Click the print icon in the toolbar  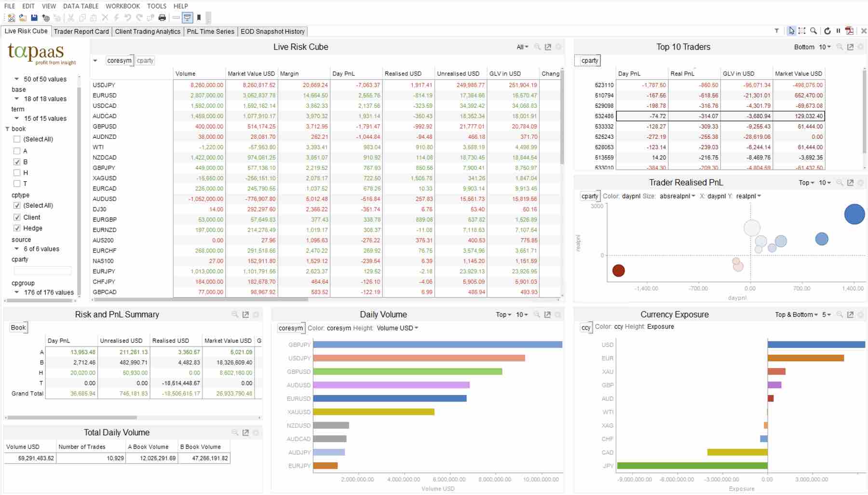[x=162, y=18]
